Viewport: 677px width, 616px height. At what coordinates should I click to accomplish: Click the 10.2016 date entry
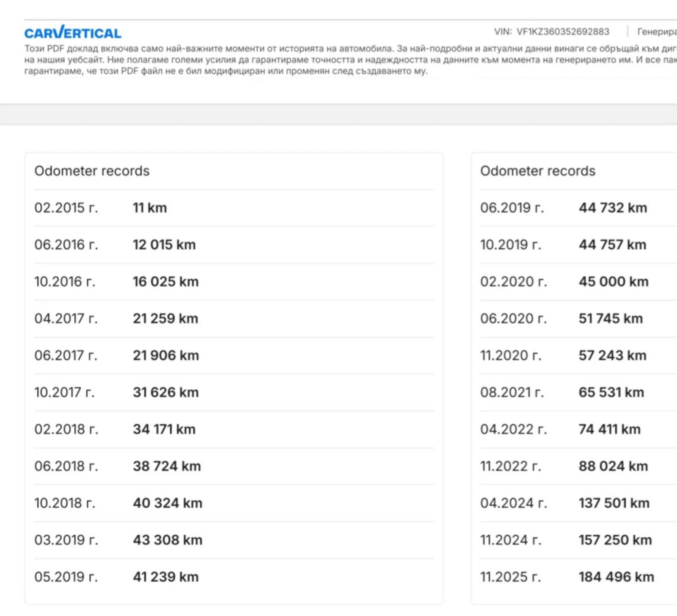[x=65, y=282]
